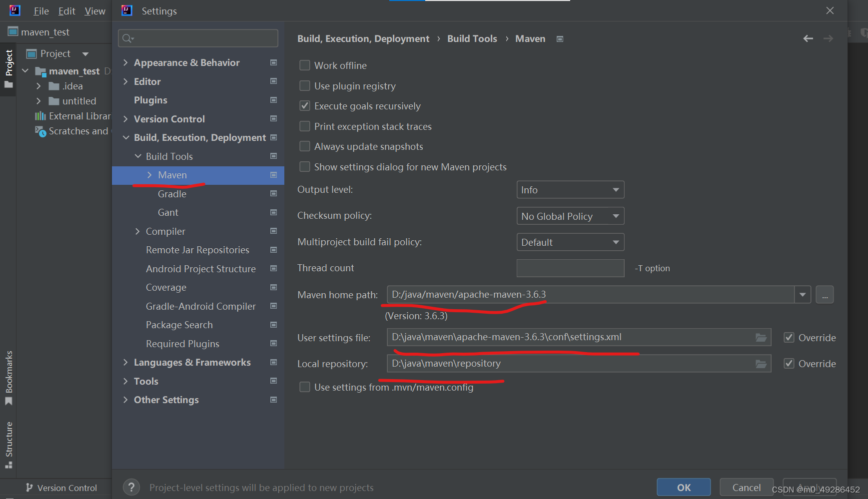Viewport: 868px width, 499px height.
Task: Click project-level icon next to Remote Jar Repositories
Action: [274, 250]
